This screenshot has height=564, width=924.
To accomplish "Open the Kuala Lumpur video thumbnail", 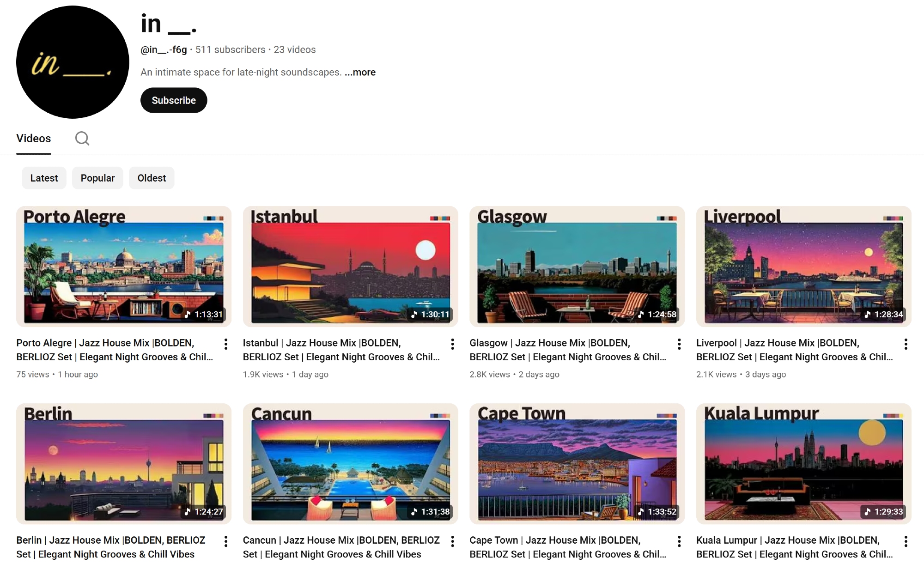I will (x=803, y=464).
